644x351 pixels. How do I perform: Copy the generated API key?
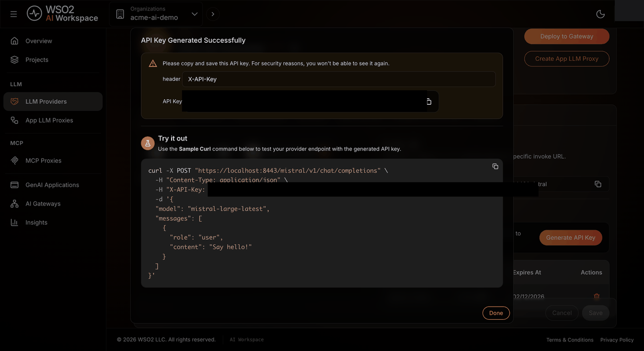(x=429, y=101)
